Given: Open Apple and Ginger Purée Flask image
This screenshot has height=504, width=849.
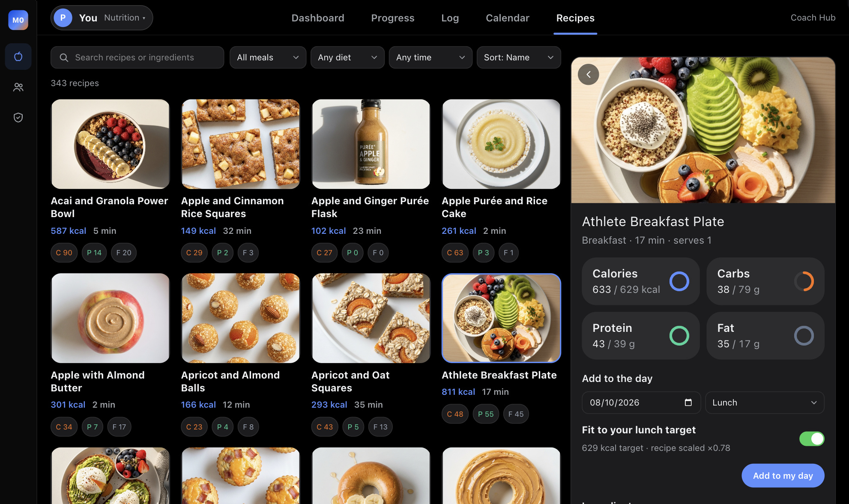Looking at the screenshot, I should click(x=371, y=144).
